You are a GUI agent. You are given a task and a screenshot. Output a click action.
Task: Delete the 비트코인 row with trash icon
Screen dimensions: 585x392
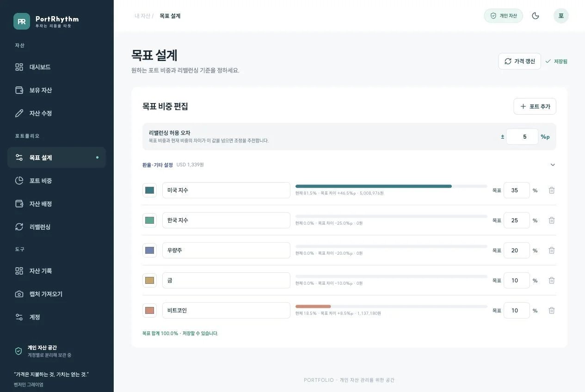coord(552,311)
